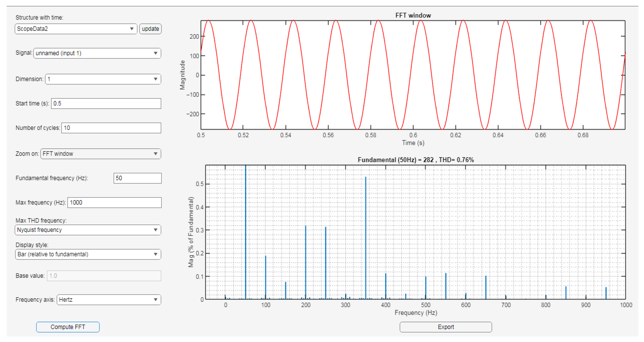
Task: Click the Number of cycles field
Action: click(x=111, y=128)
